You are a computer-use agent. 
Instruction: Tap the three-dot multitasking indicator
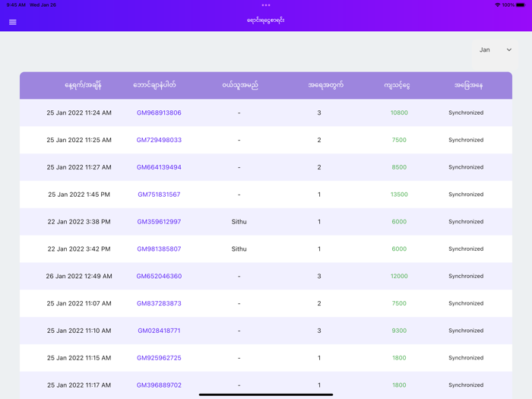pos(266,5)
